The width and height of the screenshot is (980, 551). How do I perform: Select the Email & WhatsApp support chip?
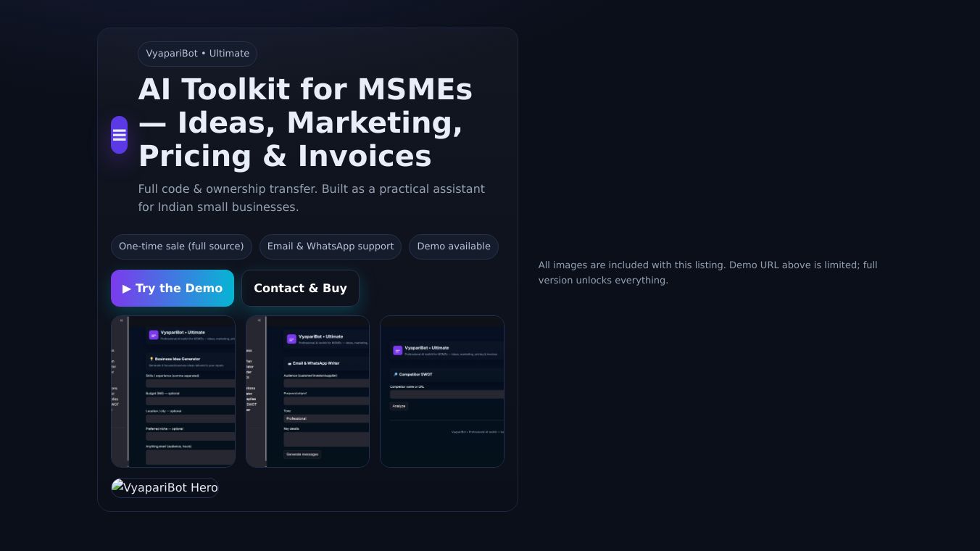pyautogui.click(x=331, y=246)
